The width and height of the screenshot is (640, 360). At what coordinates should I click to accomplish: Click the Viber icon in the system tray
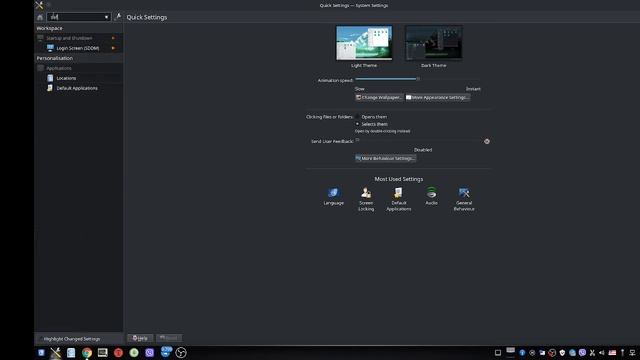pos(582,353)
